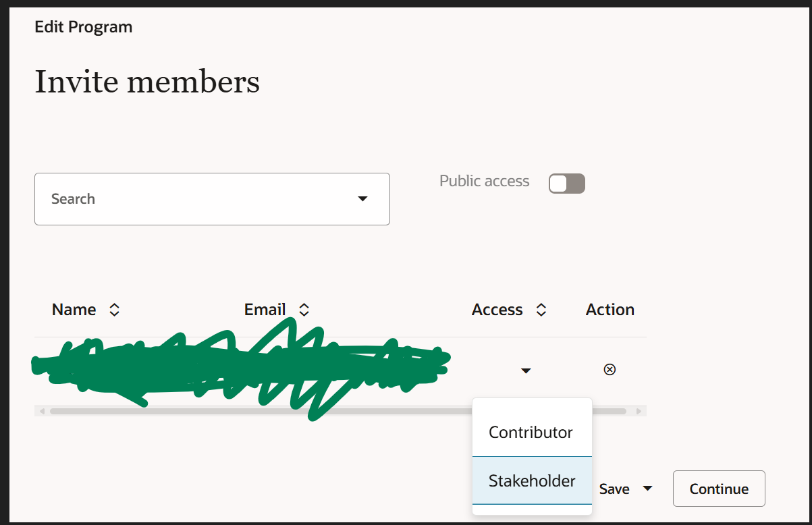Click the scrollbar's left arrow icon
The width and height of the screenshot is (812, 525).
[x=42, y=410]
